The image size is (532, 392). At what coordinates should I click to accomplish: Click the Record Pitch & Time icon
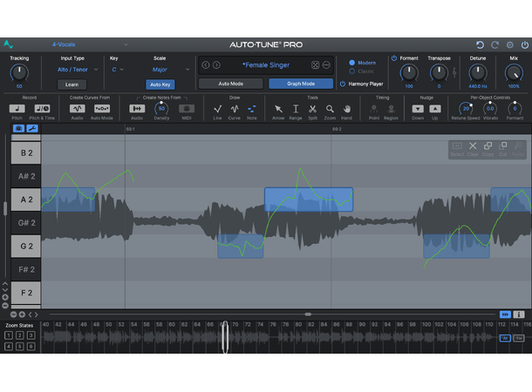pos(42,108)
